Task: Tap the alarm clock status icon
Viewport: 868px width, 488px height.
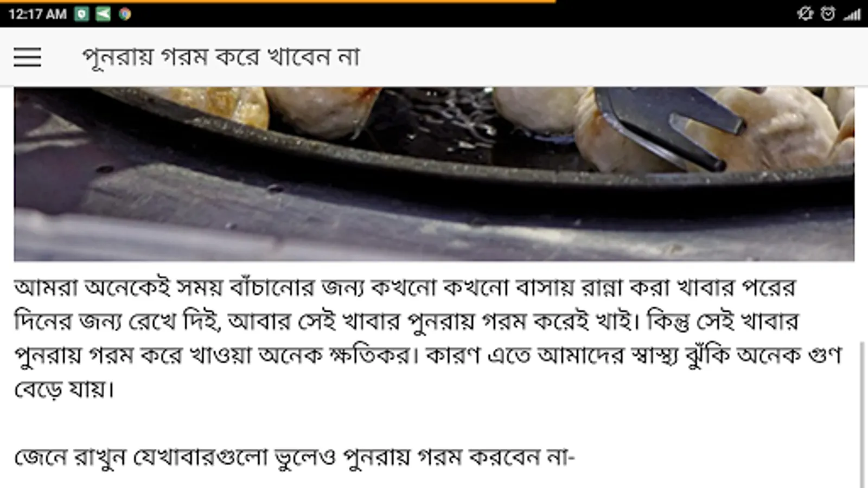Action: coord(828,14)
